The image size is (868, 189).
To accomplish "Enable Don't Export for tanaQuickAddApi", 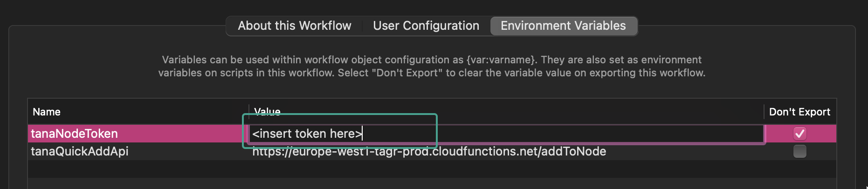I will coord(800,151).
